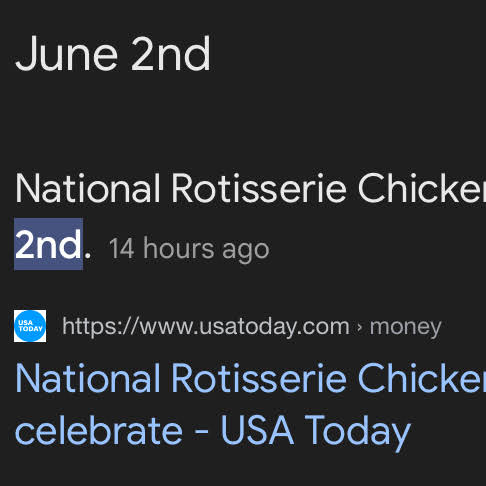Click the word "June" in the heading

click(67, 54)
